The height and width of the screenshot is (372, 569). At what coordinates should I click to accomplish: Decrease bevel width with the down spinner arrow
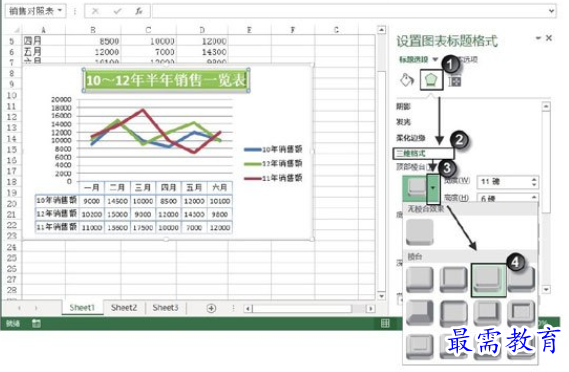pos(534,185)
